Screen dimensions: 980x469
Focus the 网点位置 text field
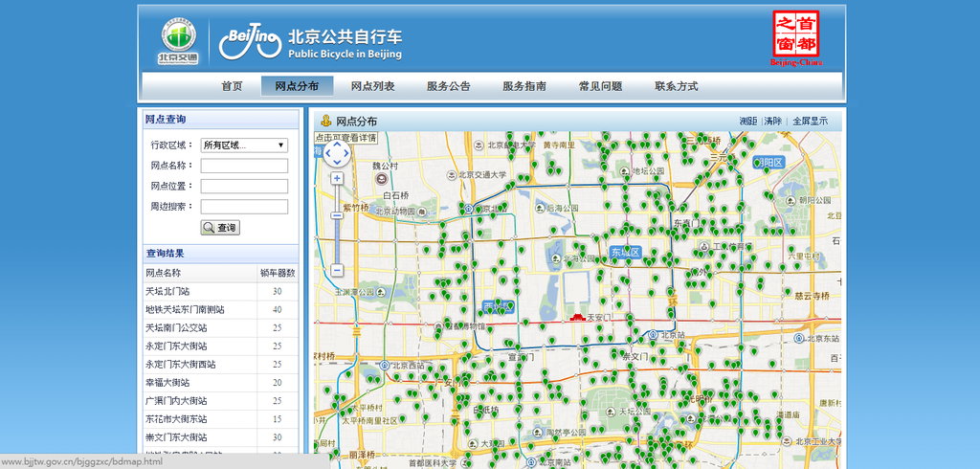tap(244, 187)
